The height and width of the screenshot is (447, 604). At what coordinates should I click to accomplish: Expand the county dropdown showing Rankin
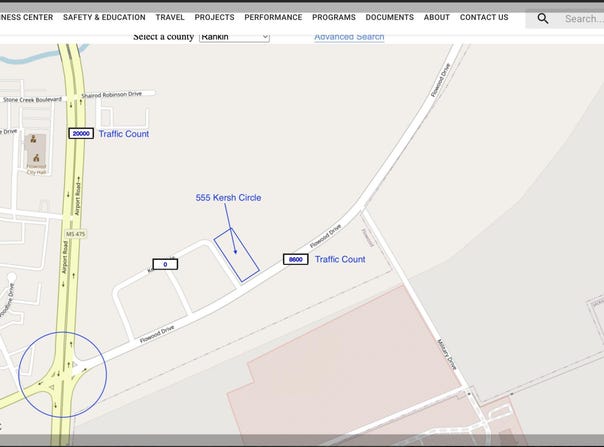click(x=234, y=37)
